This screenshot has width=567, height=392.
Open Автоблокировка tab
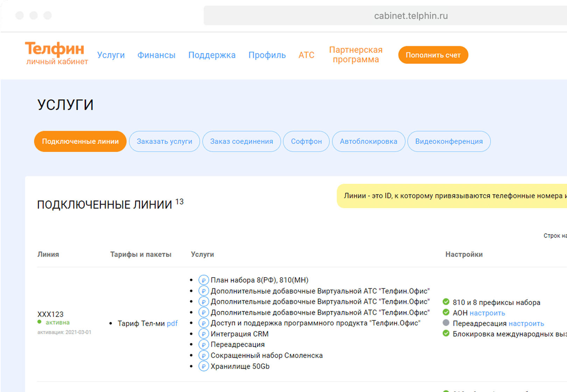(x=369, y=141)
